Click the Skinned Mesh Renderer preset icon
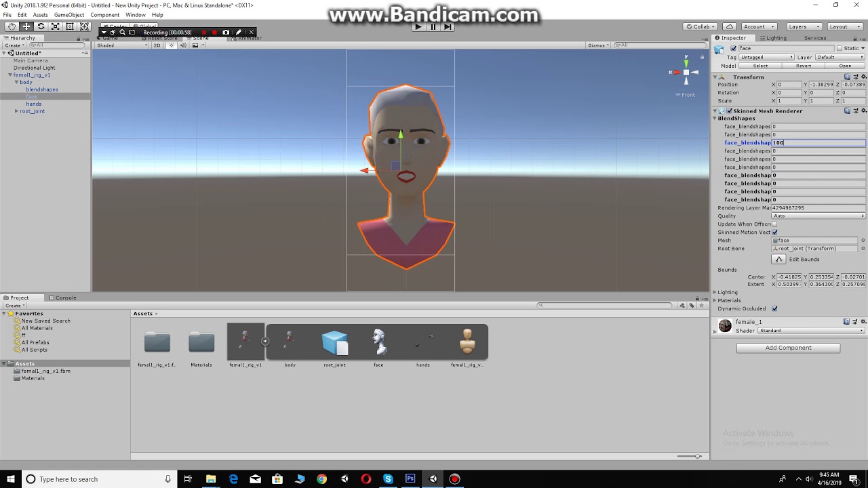The height and width of the screenshot is (488, 868). (855, 111)
